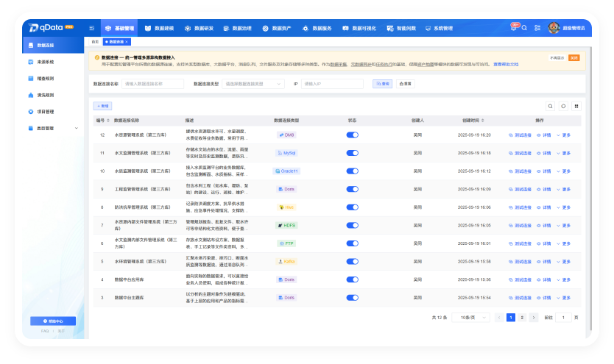Open the 10条/页 page size dropdown
614x364 pixels.
tap(470, 318)
